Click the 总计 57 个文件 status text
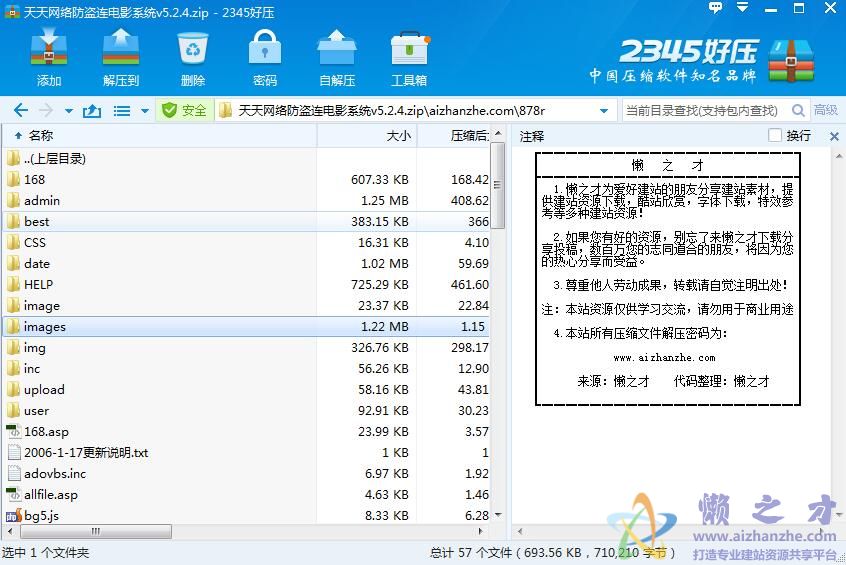The image size is (846, 565). [x=552, y=553]
